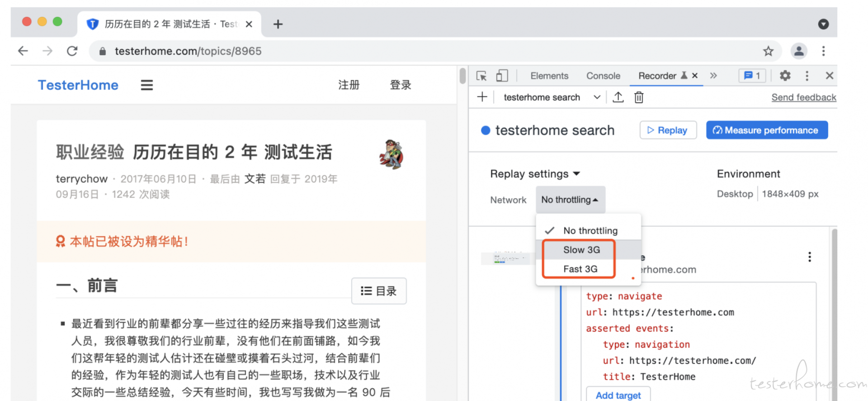Click the 注册 register link

click(x=349, y=85)
